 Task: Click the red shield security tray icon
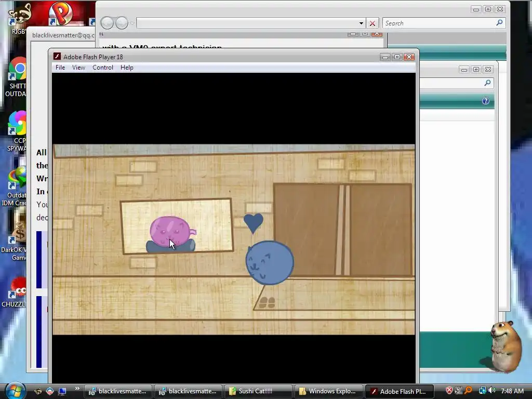click(x=449, y=391)
